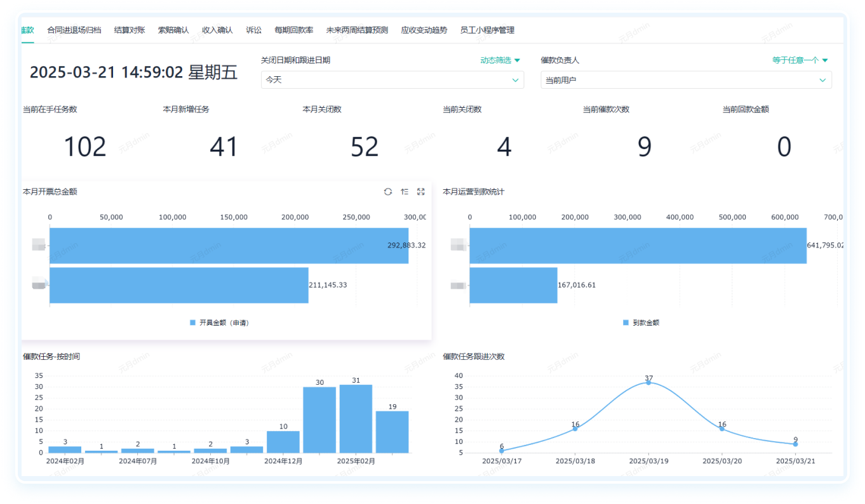Click the sort icon on 本月开票总金额 chart
This screenshot has height=504, width=865.
point(405,192)
